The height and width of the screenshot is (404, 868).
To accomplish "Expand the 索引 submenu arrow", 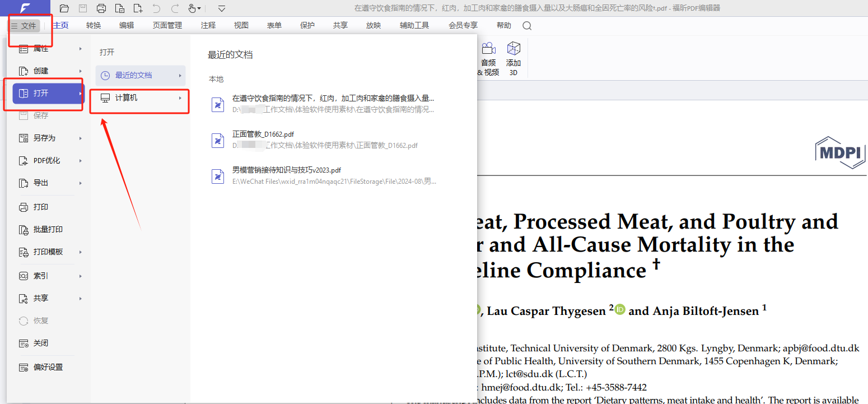I will tap(81, 276).
